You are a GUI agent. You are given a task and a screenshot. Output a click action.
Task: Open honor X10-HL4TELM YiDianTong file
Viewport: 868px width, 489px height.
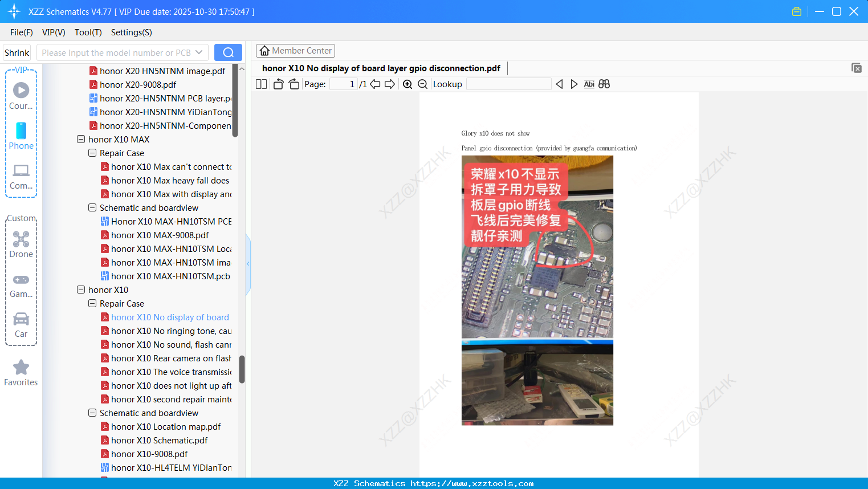tap(166, 467)
